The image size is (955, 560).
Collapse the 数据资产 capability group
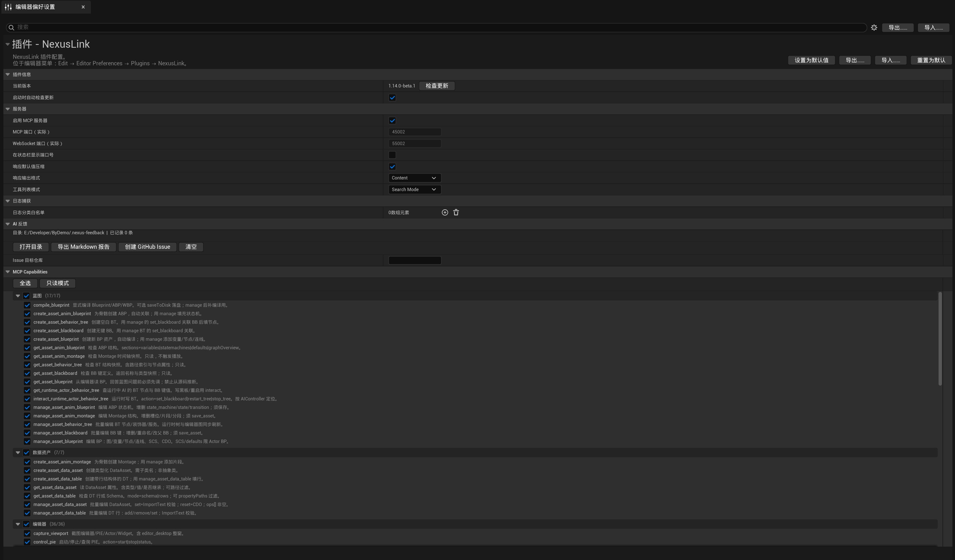(18, 453)
